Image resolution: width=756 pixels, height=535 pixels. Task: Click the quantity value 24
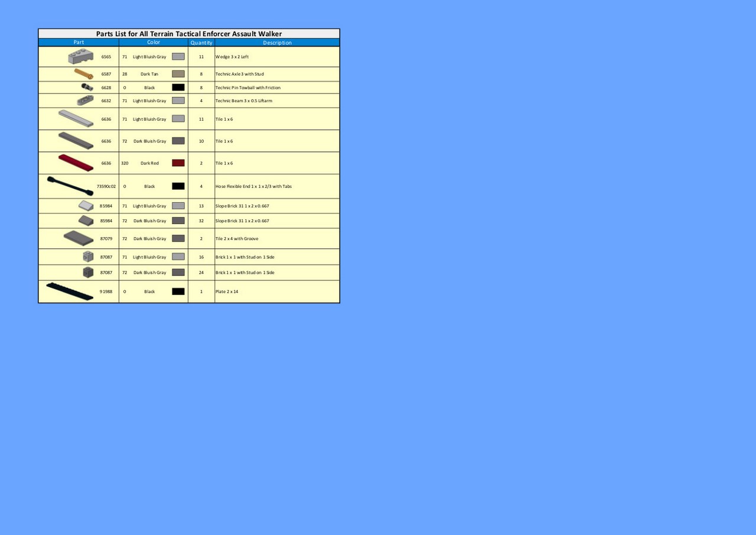[x=201, y=273]
